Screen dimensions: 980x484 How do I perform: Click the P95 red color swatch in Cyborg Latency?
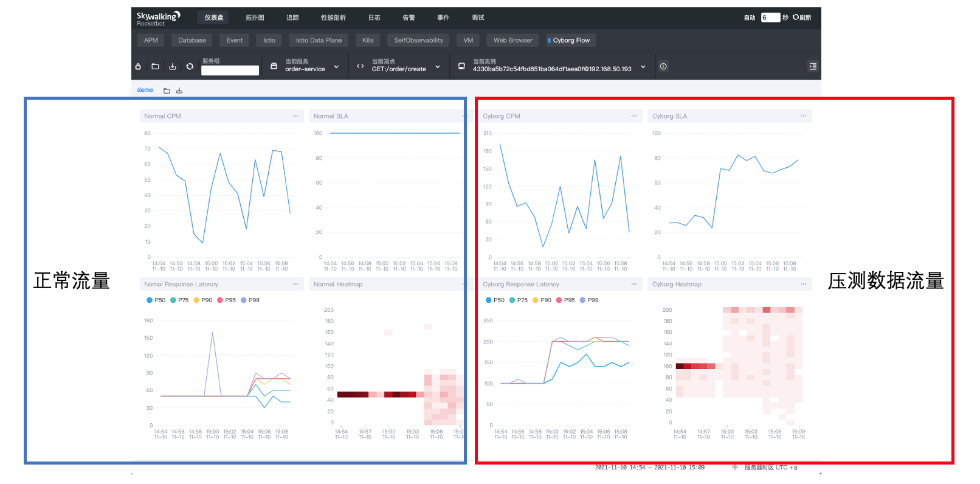[x=559, y=300]
